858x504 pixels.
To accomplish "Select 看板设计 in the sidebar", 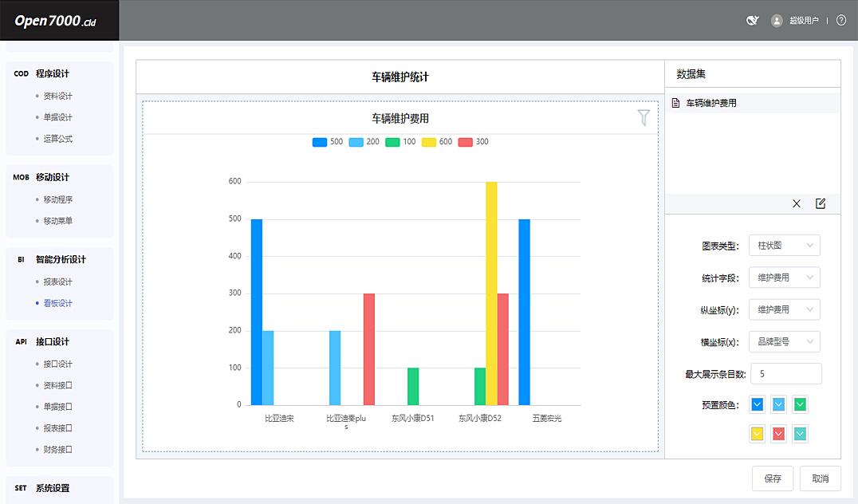I will pos(58,303).
